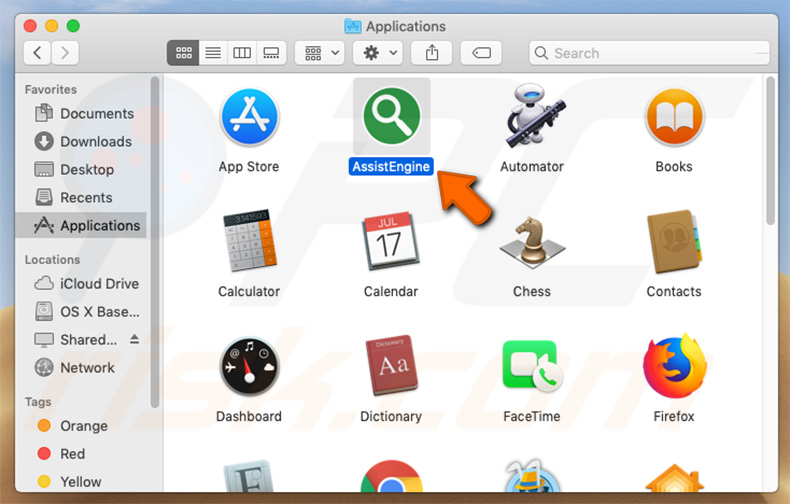This screenshot has width=790, height=504.
Task: Filter by the Red tag
Action: [x=61, y=454]
